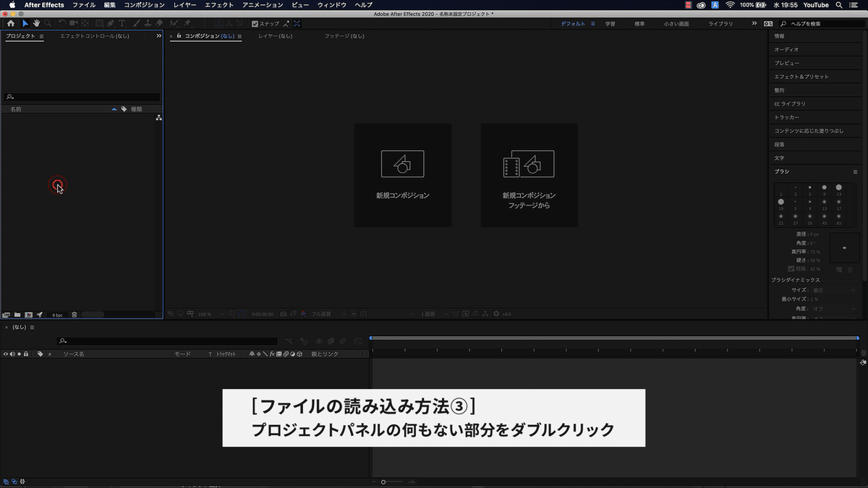Open the コンポジション menu in the menu bar

[x=145, y=4]
